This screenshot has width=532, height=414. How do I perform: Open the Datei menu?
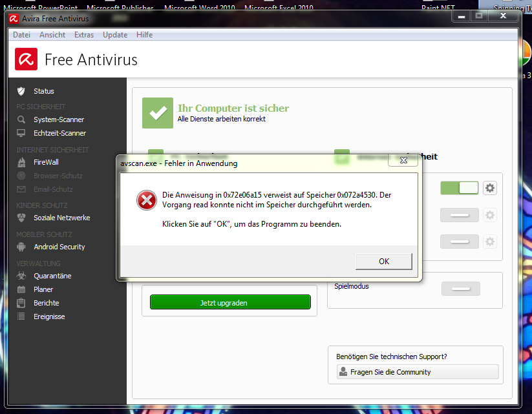point(22,35)
